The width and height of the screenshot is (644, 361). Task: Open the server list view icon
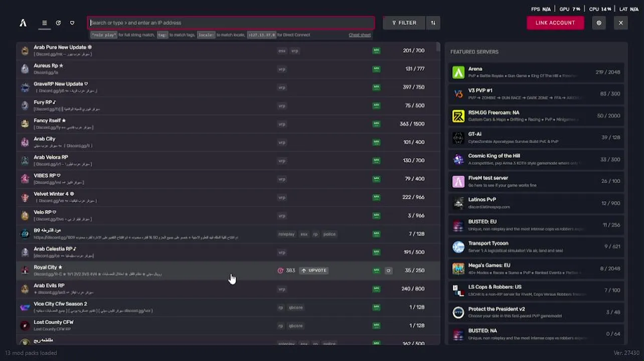point(44,23)
